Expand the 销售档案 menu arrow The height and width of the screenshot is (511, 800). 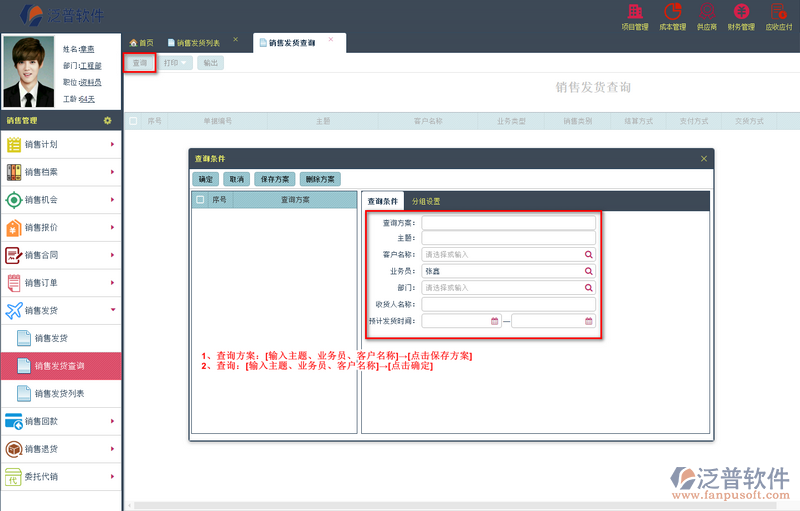[x=112, y=172]
